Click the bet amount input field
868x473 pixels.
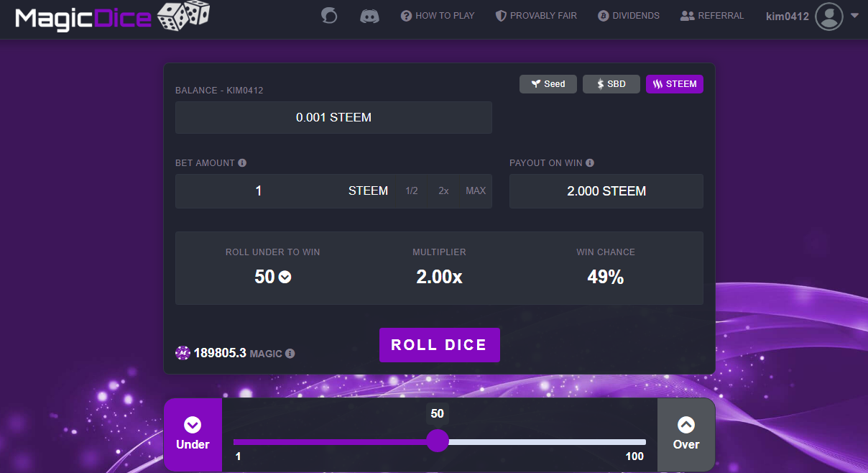tap(259, 191)
